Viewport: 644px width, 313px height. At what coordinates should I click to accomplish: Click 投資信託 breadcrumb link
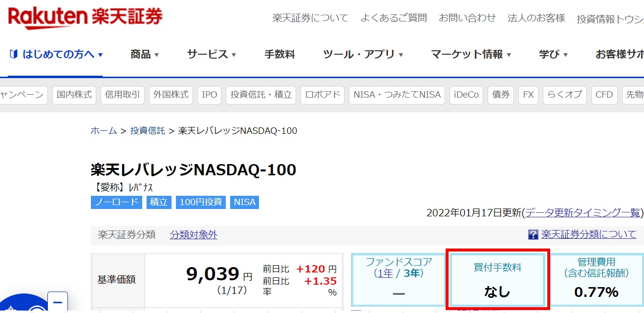click(x=148, y=131)
